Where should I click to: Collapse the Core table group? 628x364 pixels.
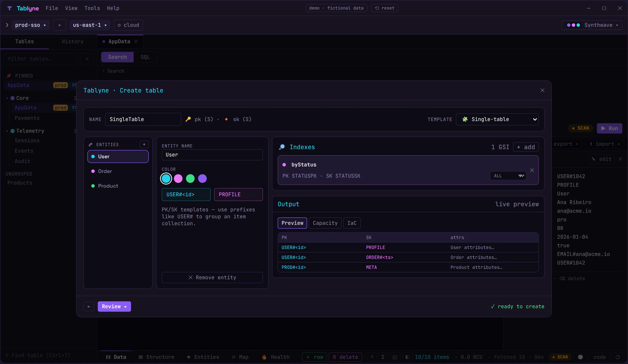click(x=7, y=98)
